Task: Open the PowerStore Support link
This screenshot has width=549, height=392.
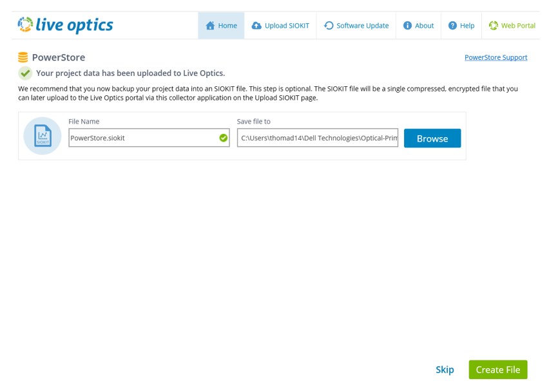Action: coord(496,57)
